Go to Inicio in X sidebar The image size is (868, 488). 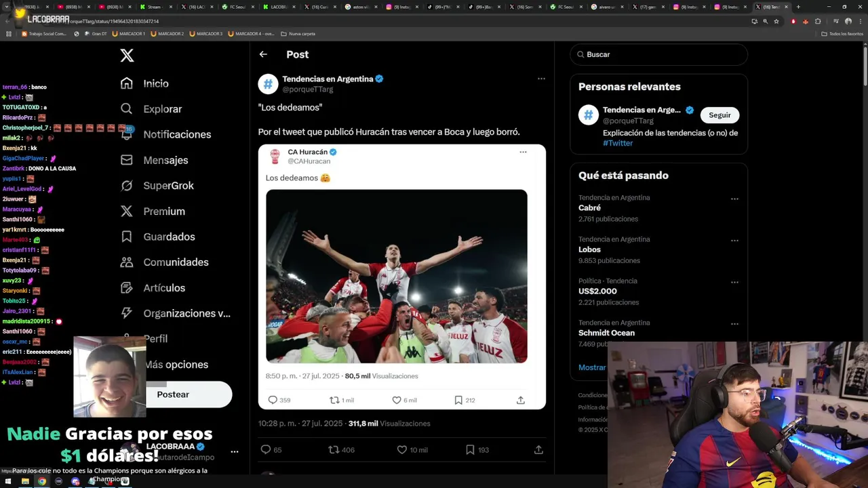click(x=144, y=83)
